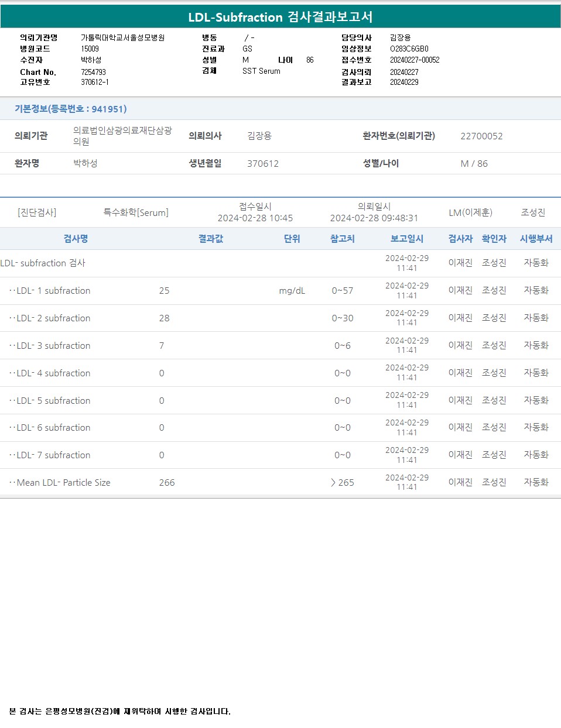This screenshot has height=728, width=561.
Task: Click the report title LDL-Subfraction 검사결과보고서
Action: click(x=280, y=17)
